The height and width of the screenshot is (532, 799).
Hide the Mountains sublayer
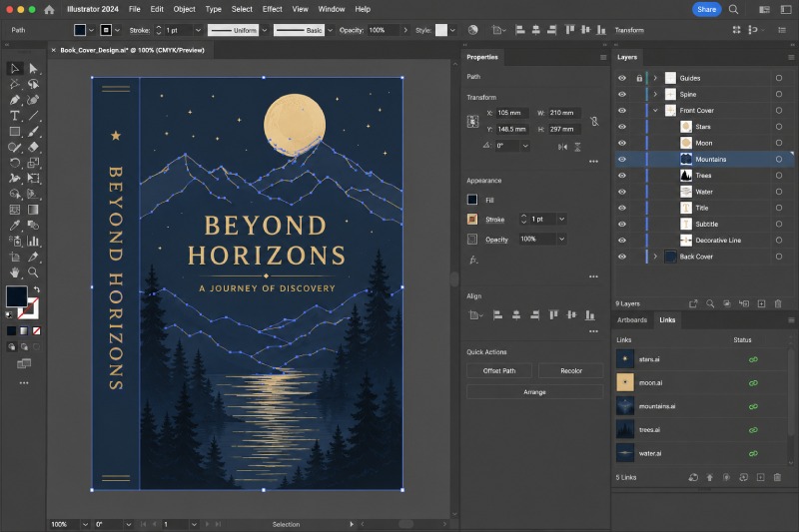pyautogui.click(x=622, y=160)
